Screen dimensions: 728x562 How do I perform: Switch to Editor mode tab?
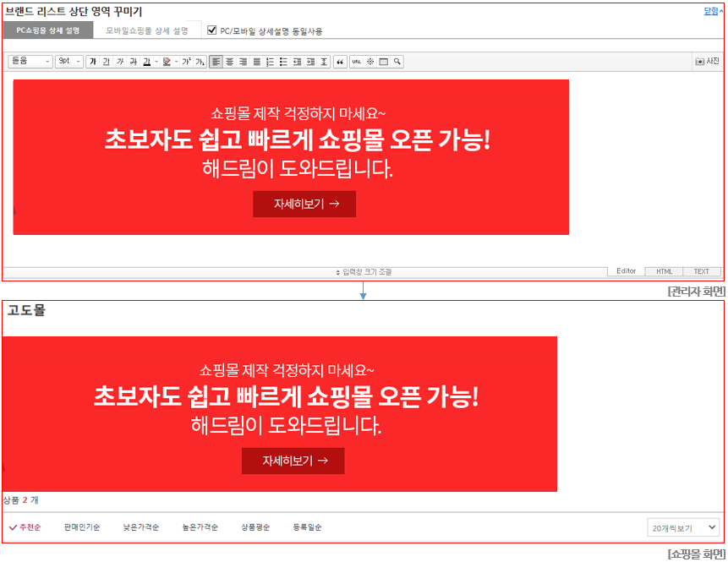(x=627, y=271)
